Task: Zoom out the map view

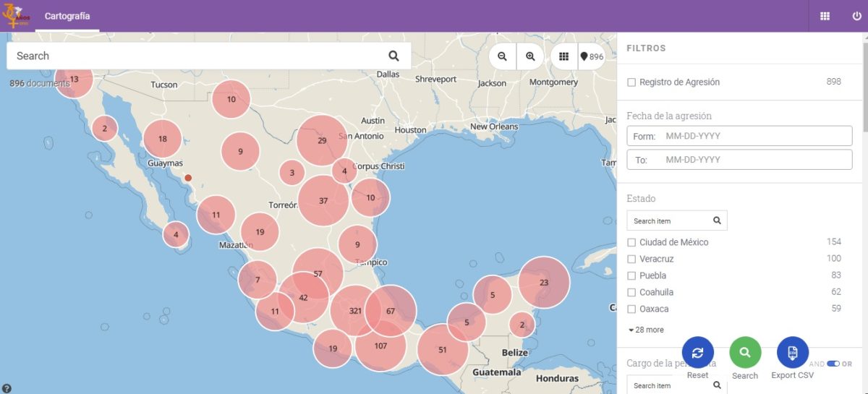Action: point(502,56)
